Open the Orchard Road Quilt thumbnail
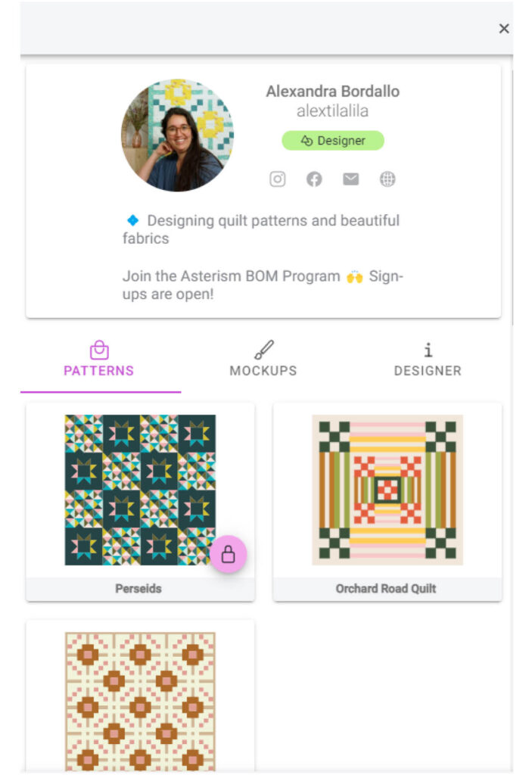Screen dimensions: 532x775 387,490
